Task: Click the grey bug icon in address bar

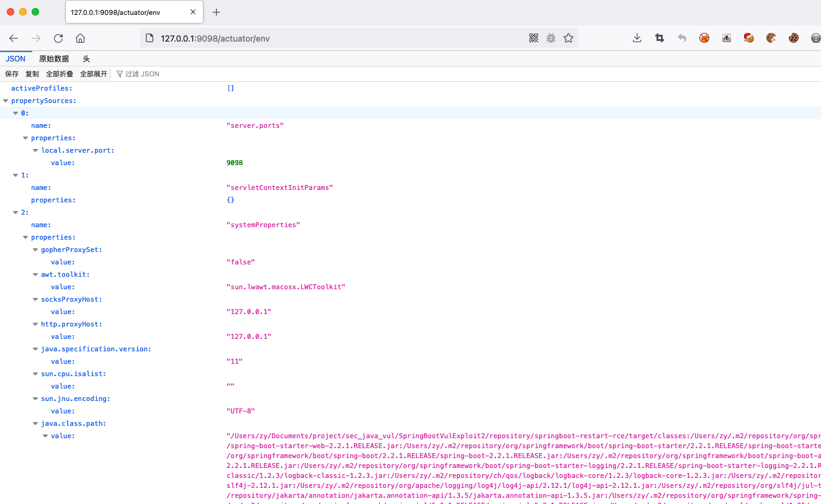Action: (x=551, y=38)
